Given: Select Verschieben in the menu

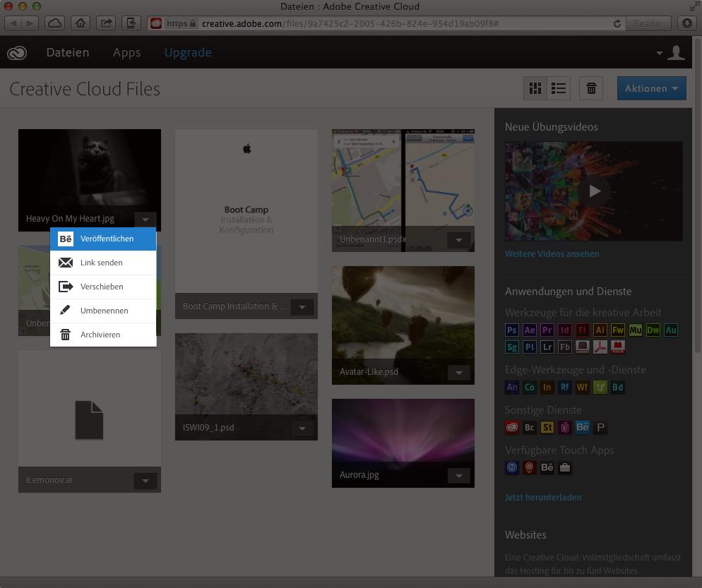Looking at the screenshot, I should 103,287.
